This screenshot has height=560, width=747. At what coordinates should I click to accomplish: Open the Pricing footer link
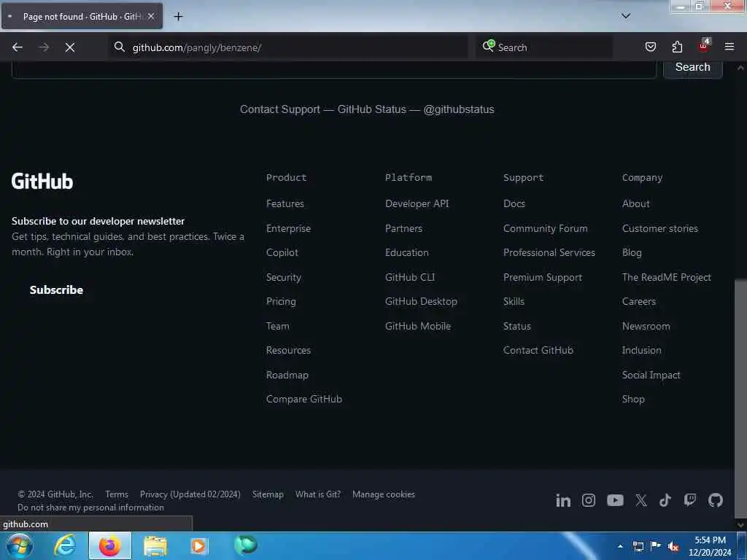(281, 301)
